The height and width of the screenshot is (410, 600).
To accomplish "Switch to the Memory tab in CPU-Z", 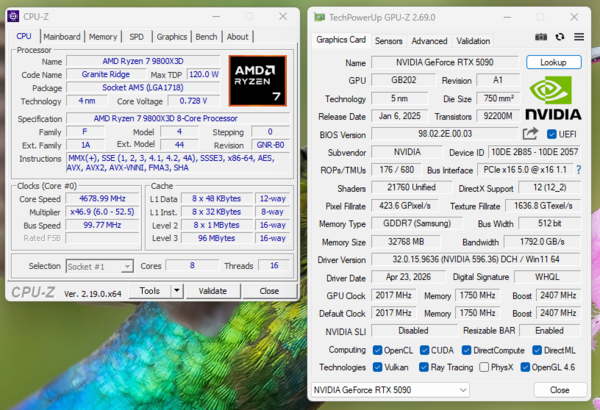I will 103,37.
